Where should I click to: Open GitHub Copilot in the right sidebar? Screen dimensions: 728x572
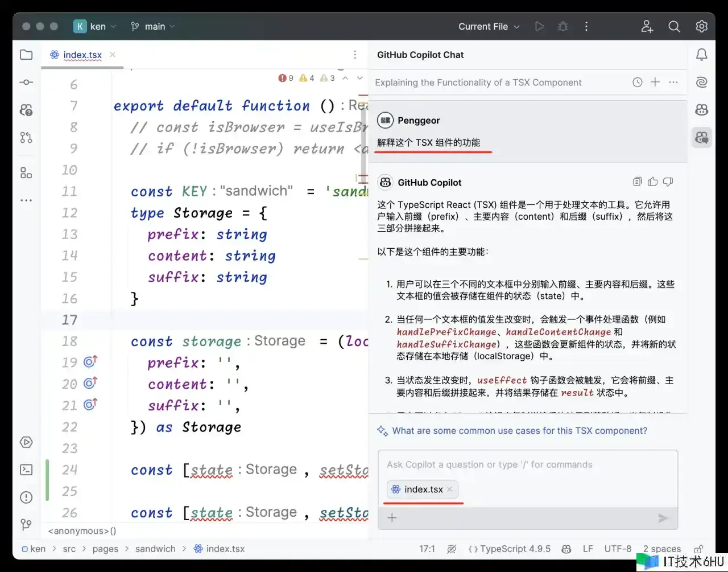click(702, 110)
